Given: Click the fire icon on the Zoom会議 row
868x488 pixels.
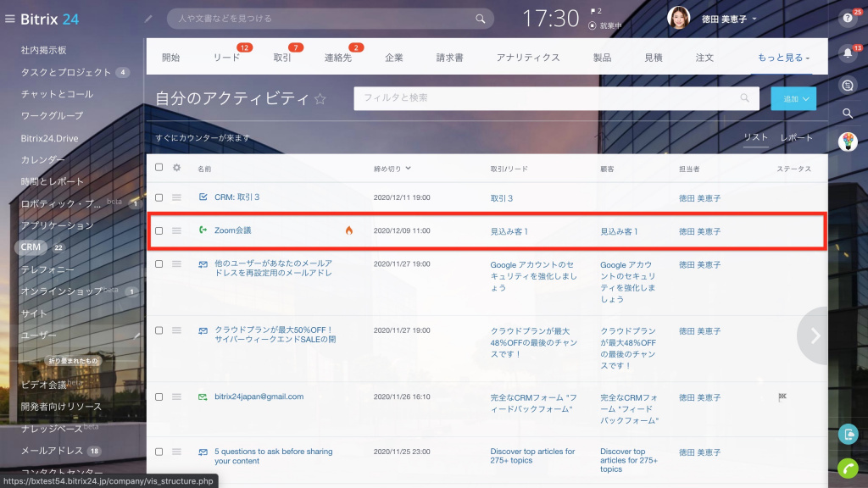Looking at the screenshot, I should 348,230.
